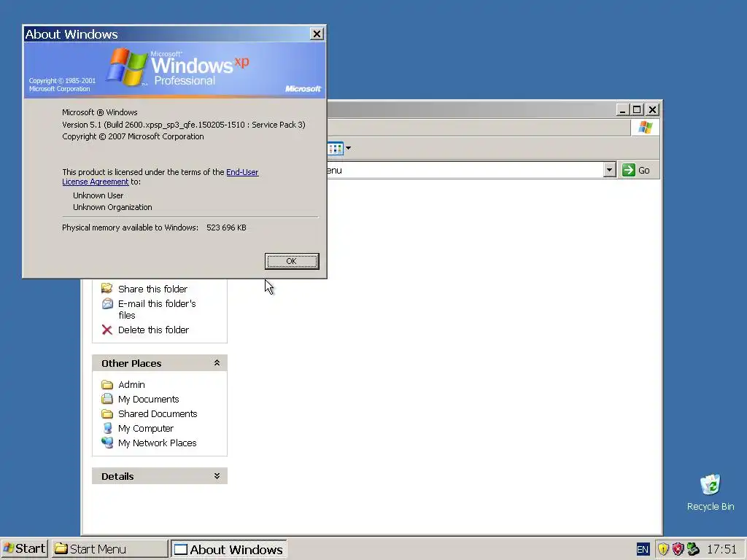Click the version 5.1 build text

(183, 125)
